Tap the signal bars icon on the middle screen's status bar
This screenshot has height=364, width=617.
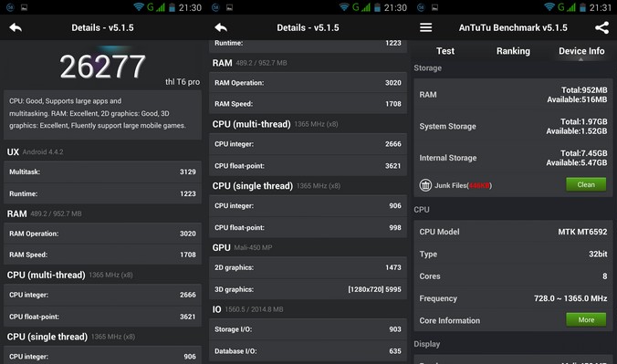click(x=366, y=7)
